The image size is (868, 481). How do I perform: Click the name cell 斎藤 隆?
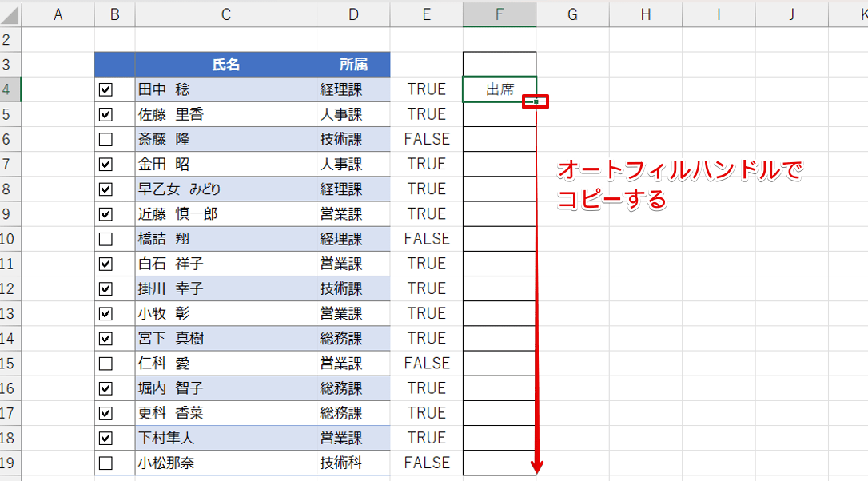pyautogui.click(x=226, y=140)
